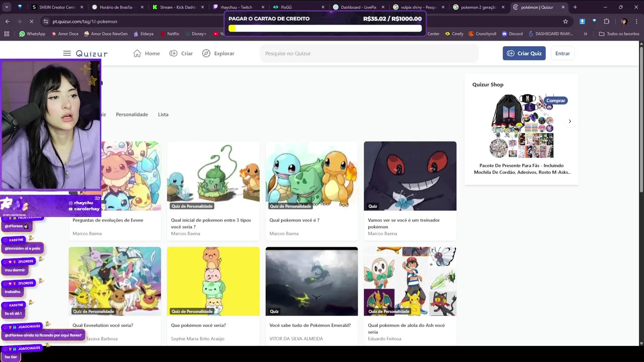The height and width of the screenshot is (362, 644).
Task: Open the Pokémon Emerald quiz thumbnail
Action: 311,281
